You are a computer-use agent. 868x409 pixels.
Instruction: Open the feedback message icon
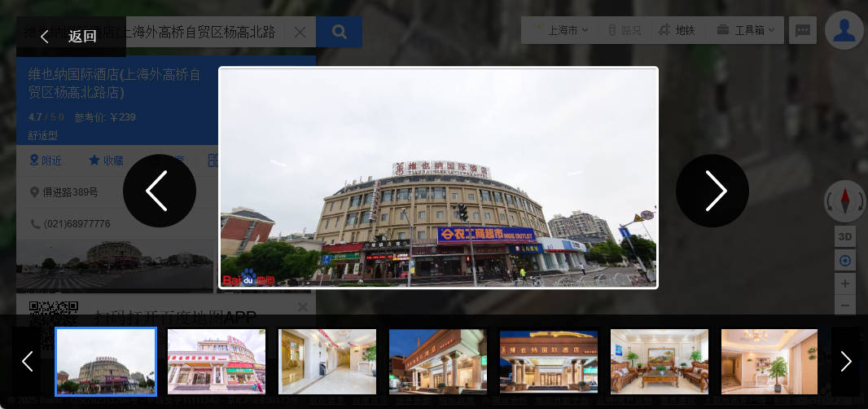click(x=803, y=31)
